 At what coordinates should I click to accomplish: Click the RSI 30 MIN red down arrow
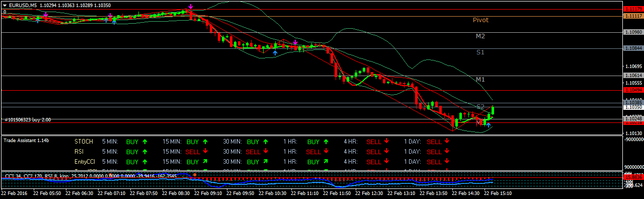coord(266,151)
